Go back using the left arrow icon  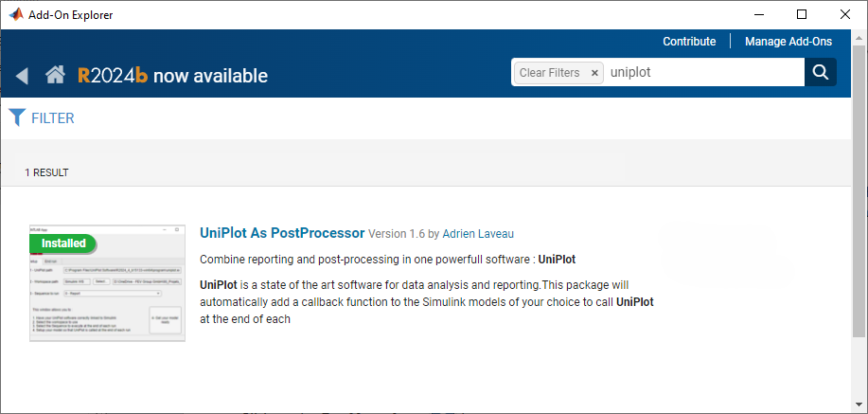[23, 76]
